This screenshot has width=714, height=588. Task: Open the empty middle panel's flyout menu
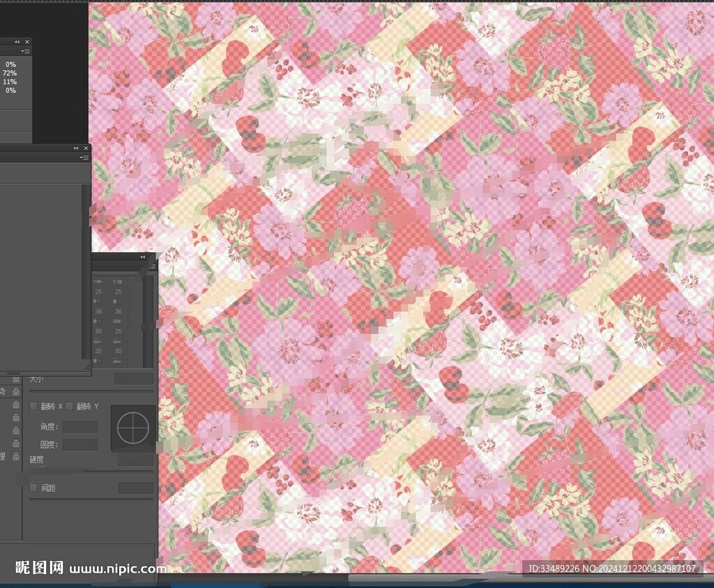[84, 157]
